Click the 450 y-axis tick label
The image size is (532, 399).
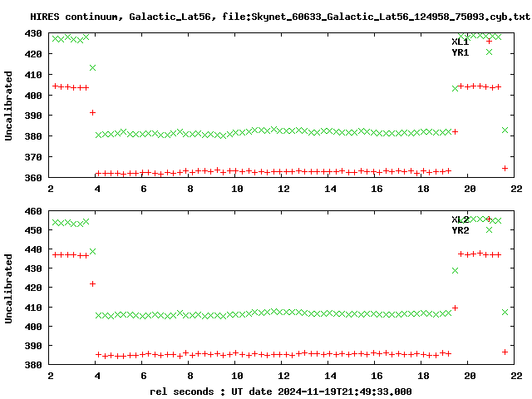33,230
